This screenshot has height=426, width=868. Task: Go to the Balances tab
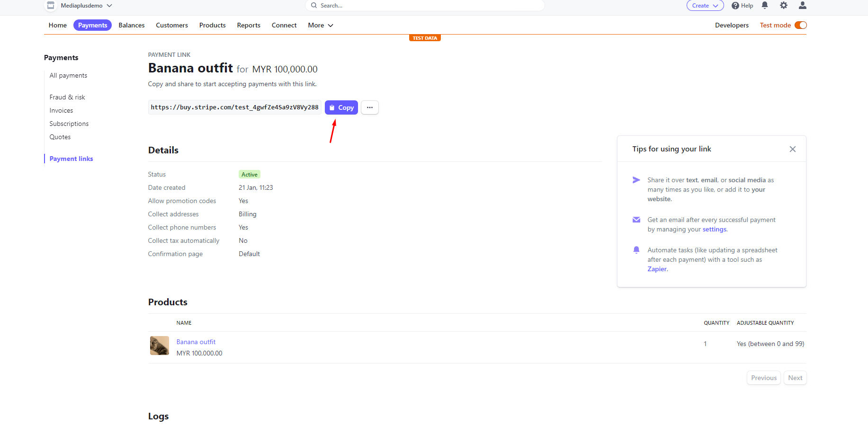pyautogui.click(x=132, y=25)
